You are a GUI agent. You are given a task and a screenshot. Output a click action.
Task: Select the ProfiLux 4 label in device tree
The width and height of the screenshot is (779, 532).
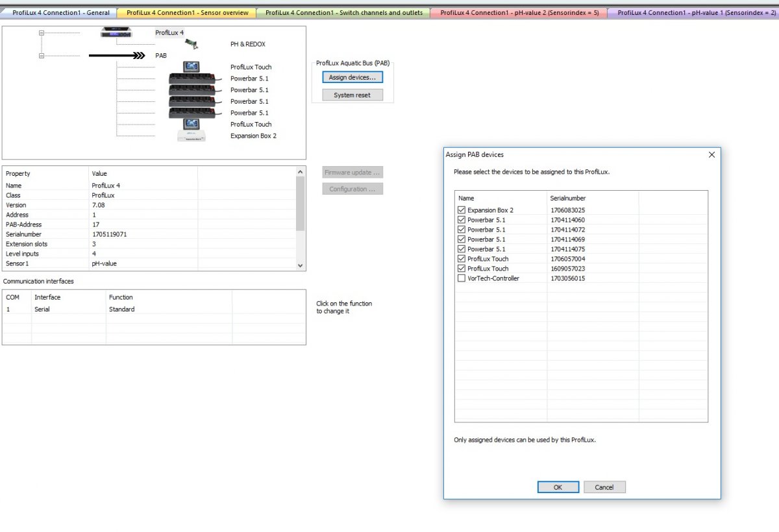(x=169, y=32)
